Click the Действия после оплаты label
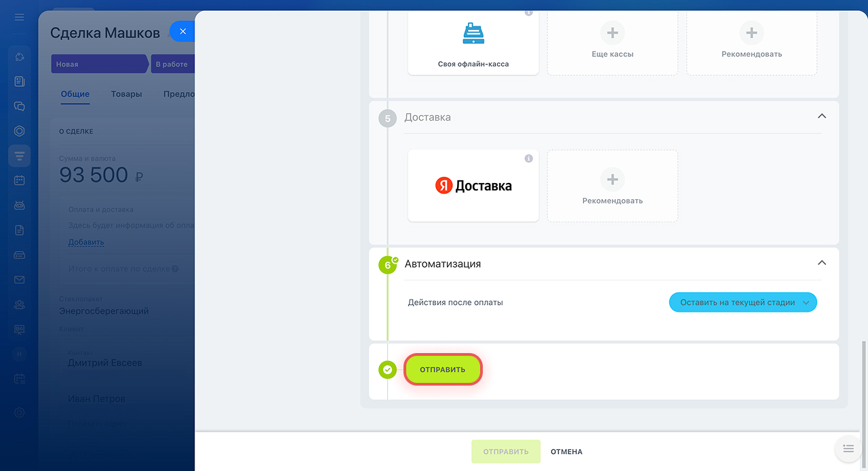The width and height of the screenshot is (868, 471). click(x=456, y=302)
